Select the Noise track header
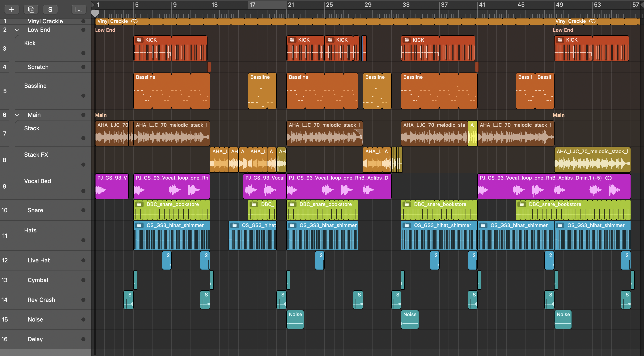The height and width of the screenshot is (356, 644). (x=45, y=320)
